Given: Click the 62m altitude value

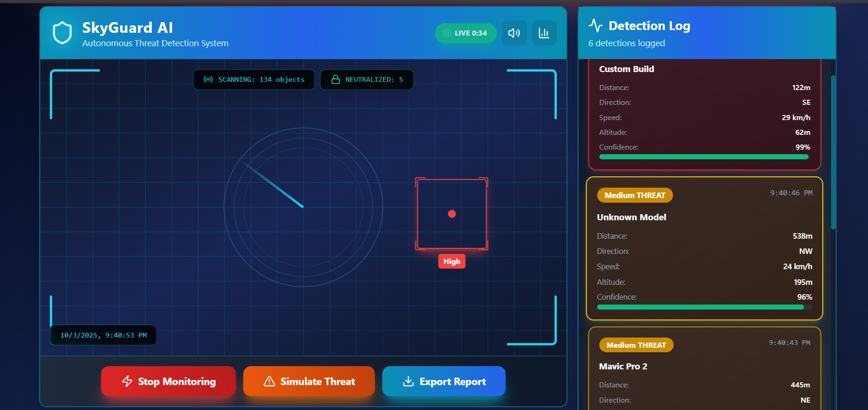Looking at the screenshot, I should [802, 132].
